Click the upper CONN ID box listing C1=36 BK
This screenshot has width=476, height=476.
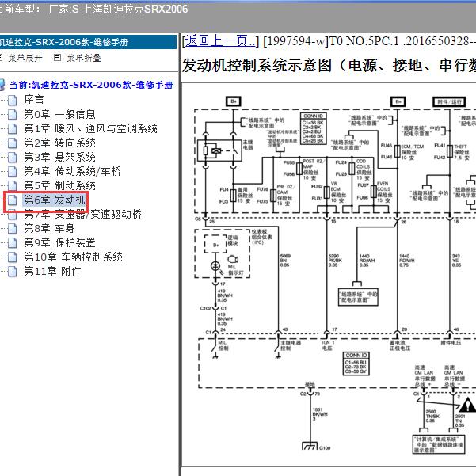click(313, 128)
